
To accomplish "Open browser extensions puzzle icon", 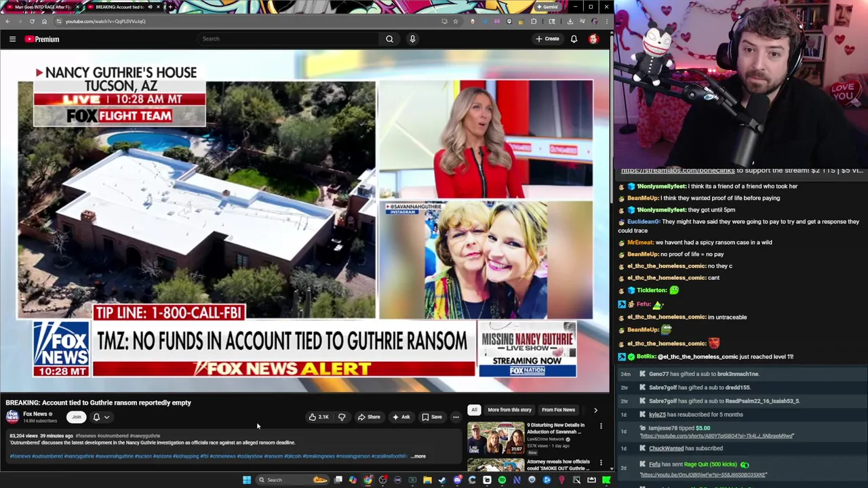I will [534, 21].
